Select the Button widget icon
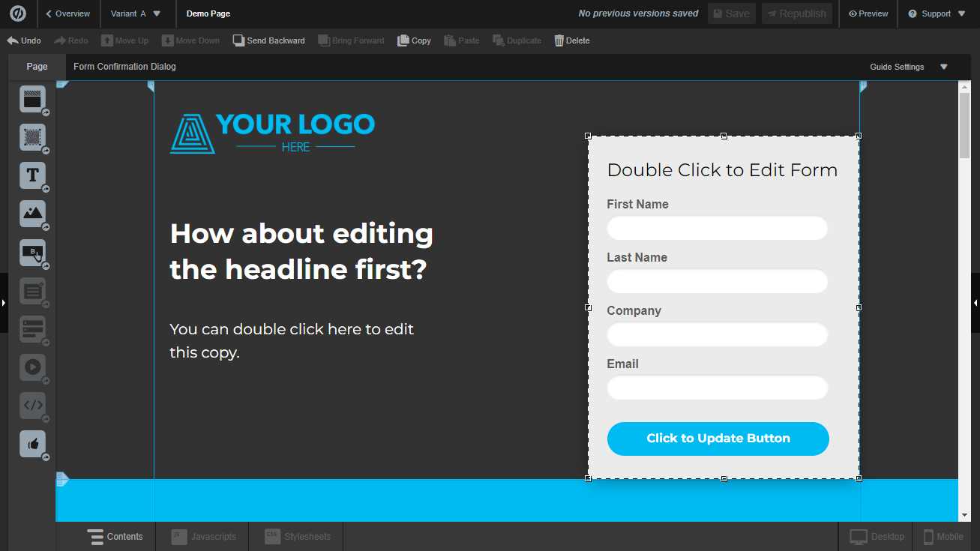Screen dimensions: 980x551 click(x=32, y=253)
